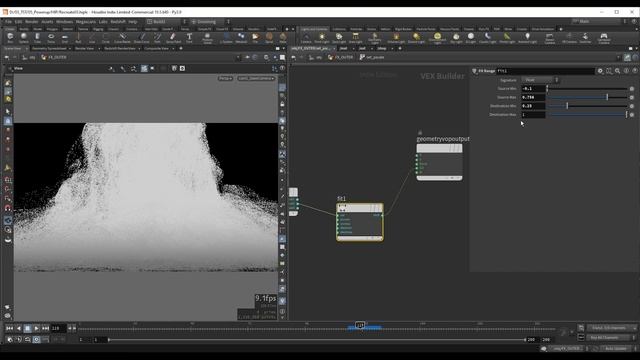Add Gamepad Camera from the shelf
Screen dimensions: 640x360
pyautogui.click(x=604, y=38)
